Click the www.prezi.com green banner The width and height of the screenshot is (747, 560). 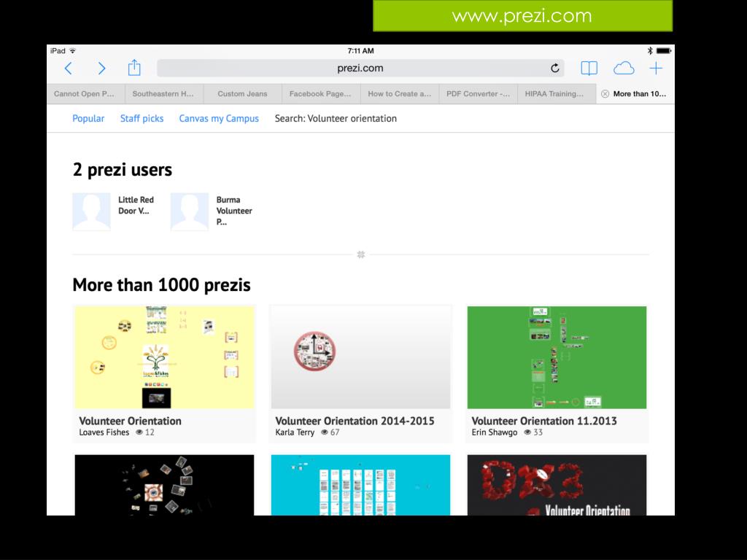coord(522,16)
